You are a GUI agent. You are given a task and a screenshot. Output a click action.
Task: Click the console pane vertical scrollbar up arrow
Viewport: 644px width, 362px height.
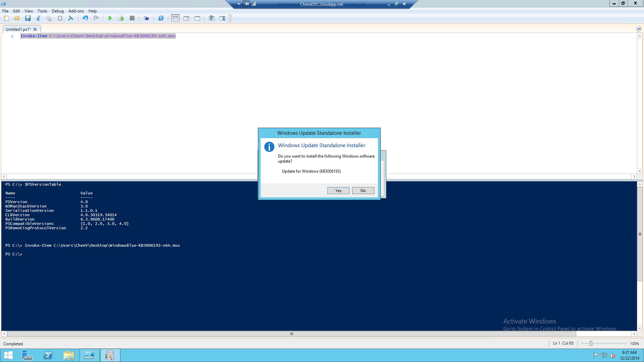pos(640,184)
